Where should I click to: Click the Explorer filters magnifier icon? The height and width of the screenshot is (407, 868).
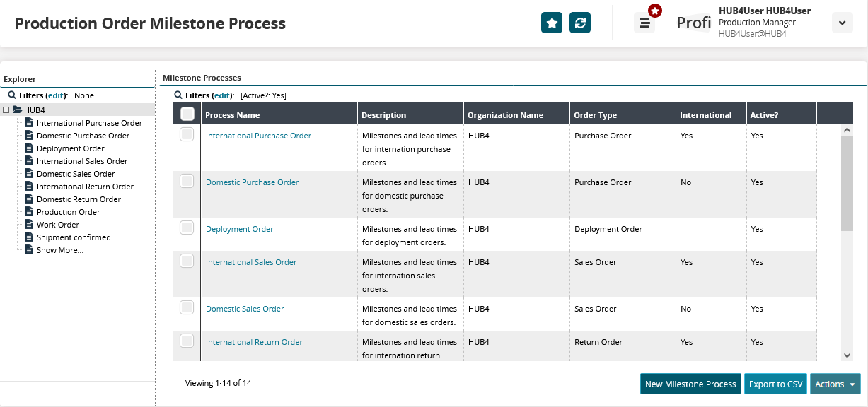point(12,95)
